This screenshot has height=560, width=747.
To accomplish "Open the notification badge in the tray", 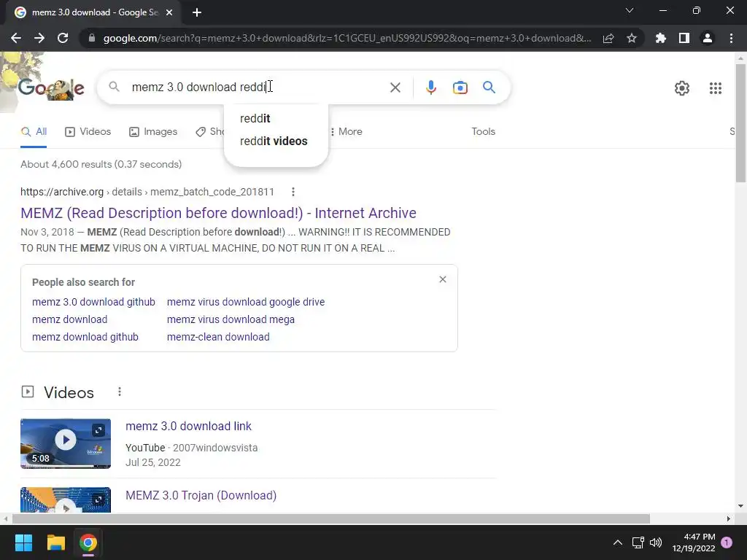I will point(727,542).
